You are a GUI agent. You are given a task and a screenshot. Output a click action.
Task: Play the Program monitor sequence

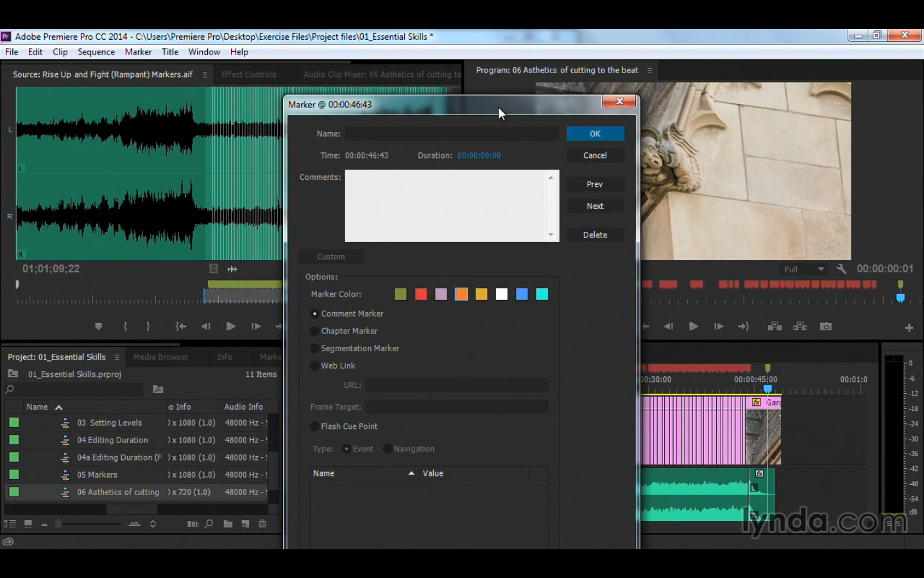pyautogui.click(x=693, y=327)
